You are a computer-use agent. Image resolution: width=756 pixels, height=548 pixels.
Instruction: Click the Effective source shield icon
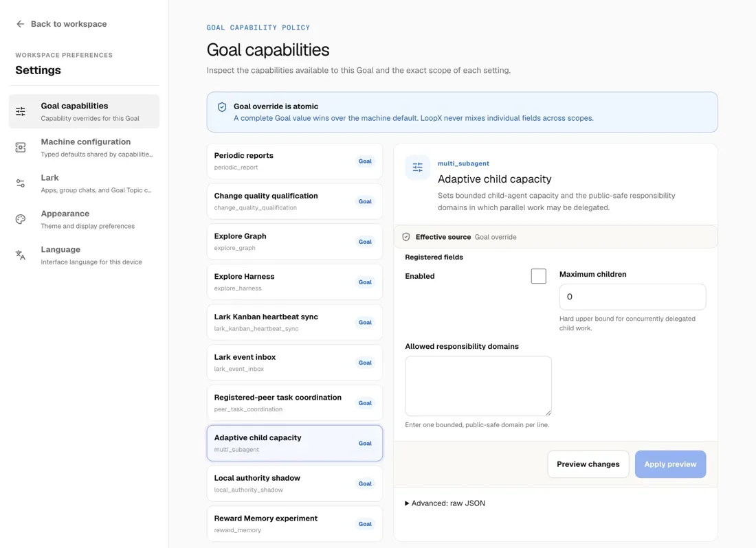pos(406,237)
